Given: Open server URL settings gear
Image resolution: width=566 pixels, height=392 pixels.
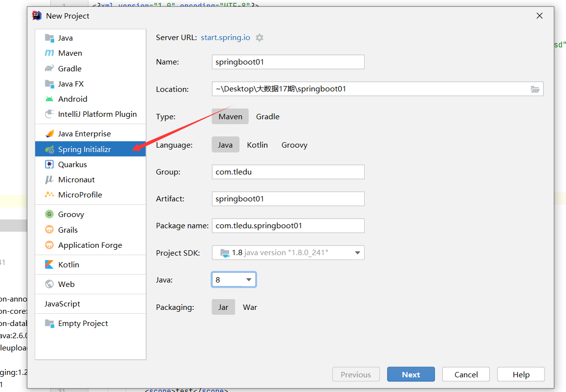Looking at the screenshot, I should point(260,38).
